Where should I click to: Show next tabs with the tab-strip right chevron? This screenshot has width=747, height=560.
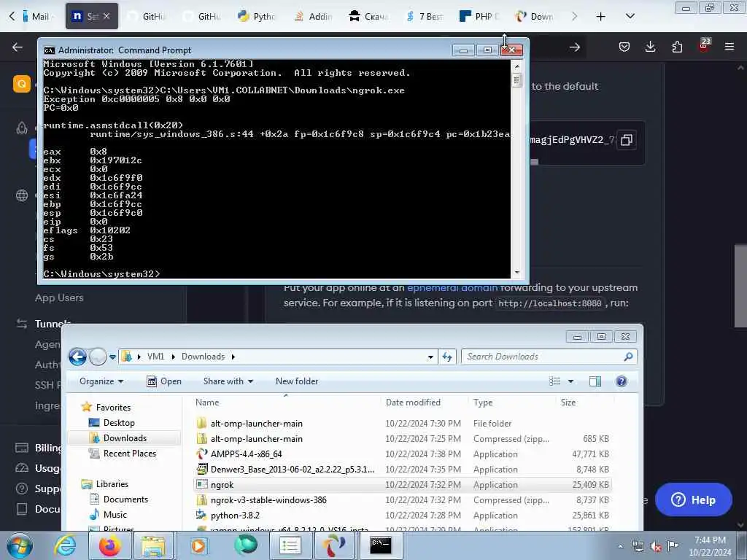(574, 16)
